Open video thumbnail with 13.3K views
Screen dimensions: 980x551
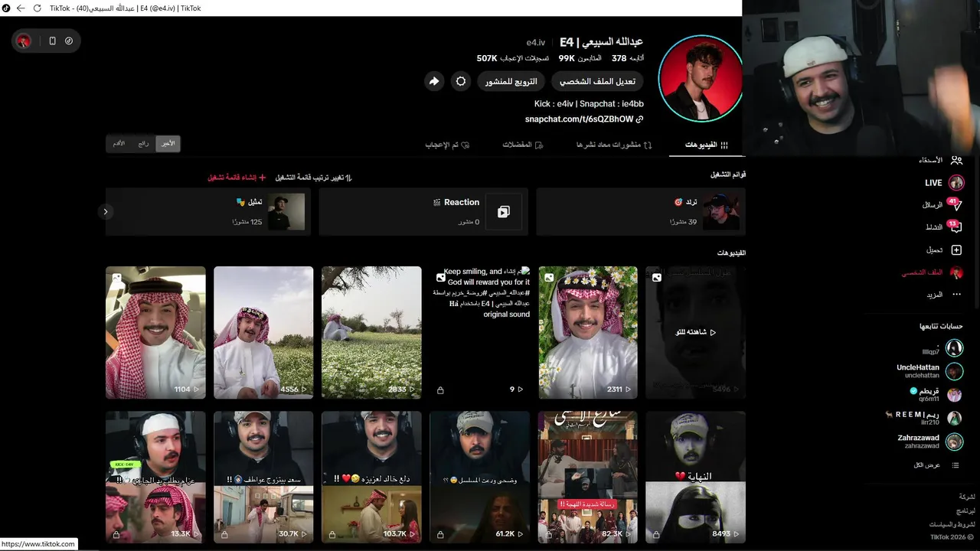coord(155,478)
